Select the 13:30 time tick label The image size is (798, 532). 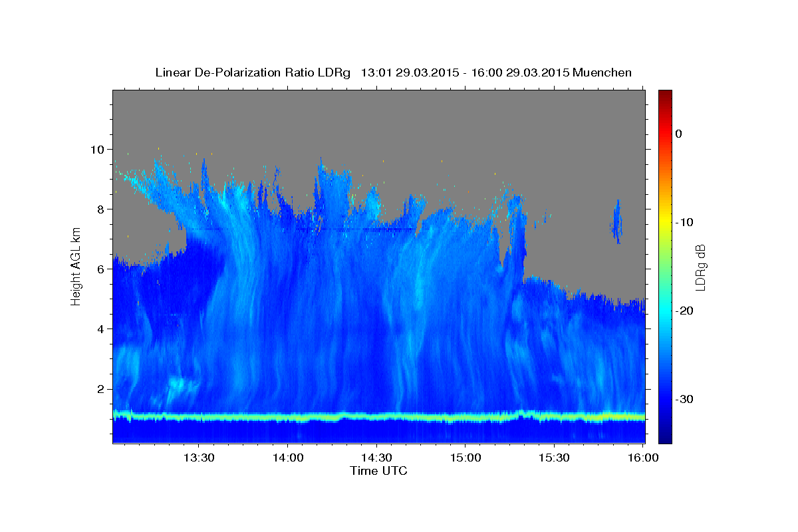coord(198,458)
